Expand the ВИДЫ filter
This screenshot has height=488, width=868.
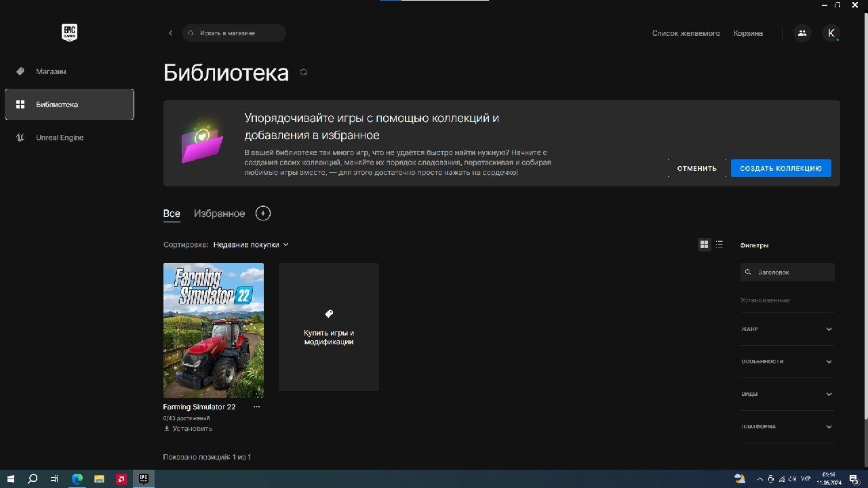pyautogui.click(x=787, y=394)
